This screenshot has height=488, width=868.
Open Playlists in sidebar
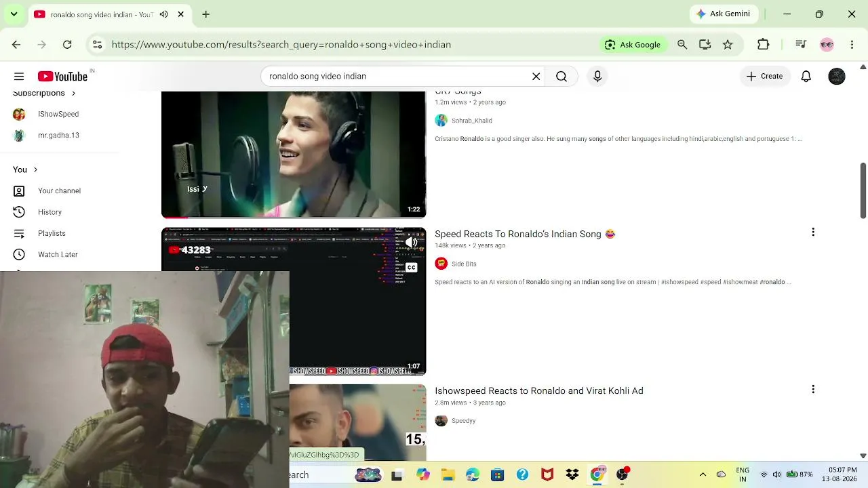click(52, 233)
